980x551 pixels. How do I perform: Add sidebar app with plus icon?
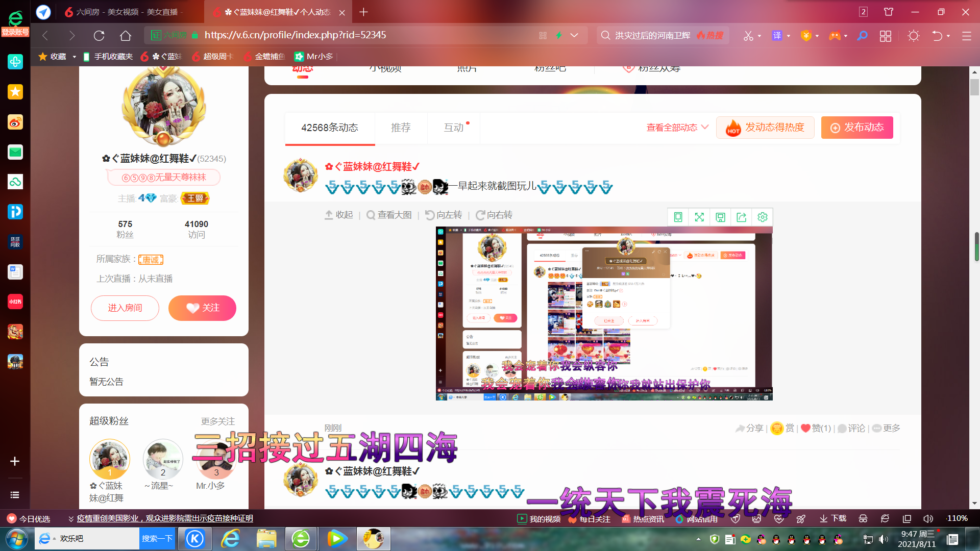click(x=15, y=461)
